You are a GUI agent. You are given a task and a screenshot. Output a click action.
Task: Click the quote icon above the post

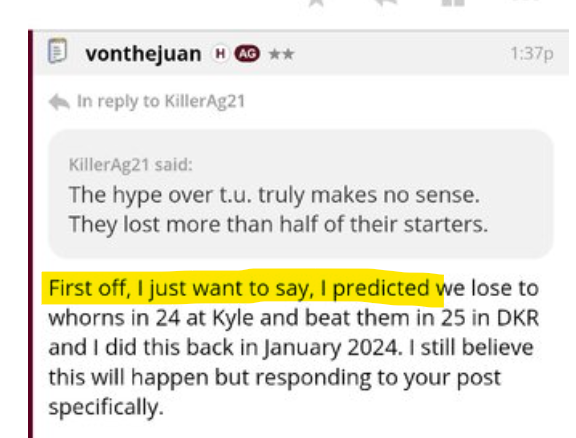(x=453, y=3)
